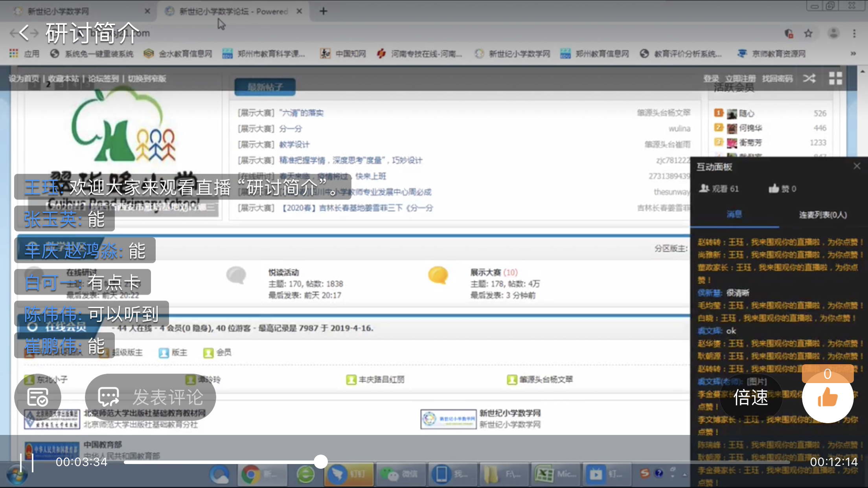The height and width of the screenshot is (488, 868).
Task: Open post 分一分
Action: pos(290,129)
